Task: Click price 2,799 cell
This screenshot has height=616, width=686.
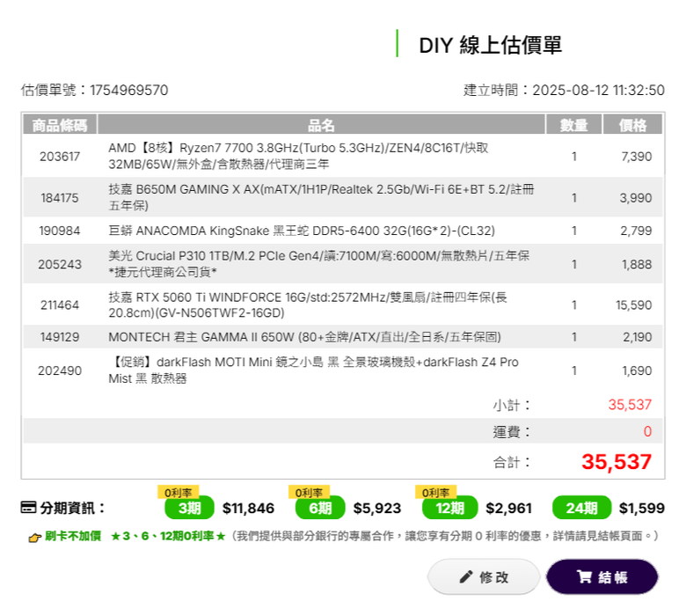Action: click(636, 231)
